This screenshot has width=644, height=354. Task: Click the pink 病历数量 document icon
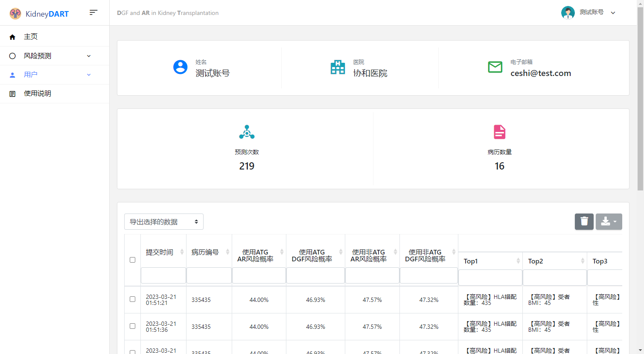pos(499,132)
